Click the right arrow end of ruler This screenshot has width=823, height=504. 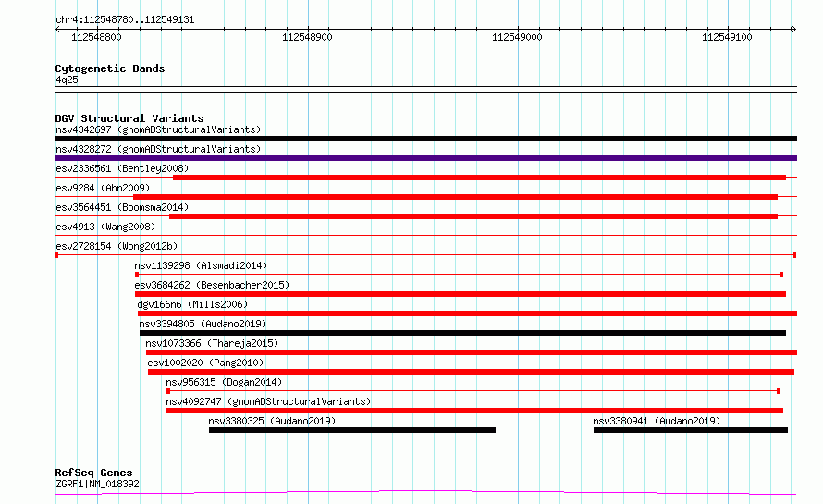pos(794,29)
